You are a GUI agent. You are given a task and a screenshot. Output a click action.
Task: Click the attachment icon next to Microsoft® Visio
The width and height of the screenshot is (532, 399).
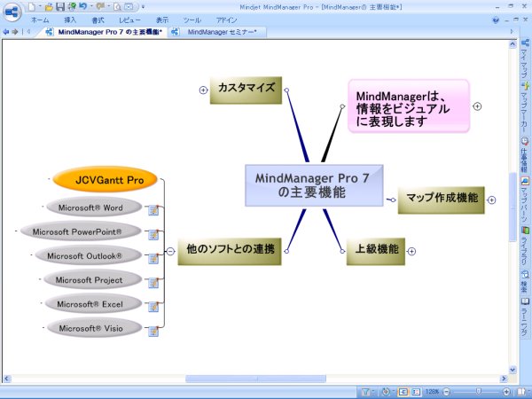pyautogui.click(x=153, y=331)
